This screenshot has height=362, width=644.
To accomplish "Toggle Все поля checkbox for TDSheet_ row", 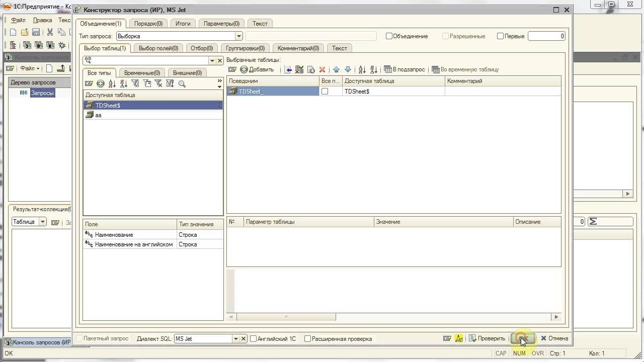I will [325, 92].
